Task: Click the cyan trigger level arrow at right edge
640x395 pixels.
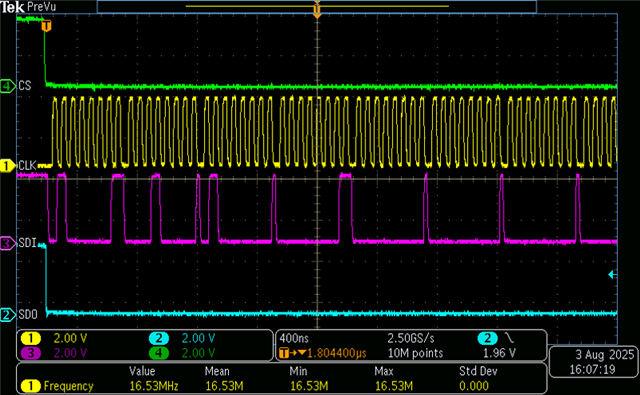Action: click(x=612, y=275)
